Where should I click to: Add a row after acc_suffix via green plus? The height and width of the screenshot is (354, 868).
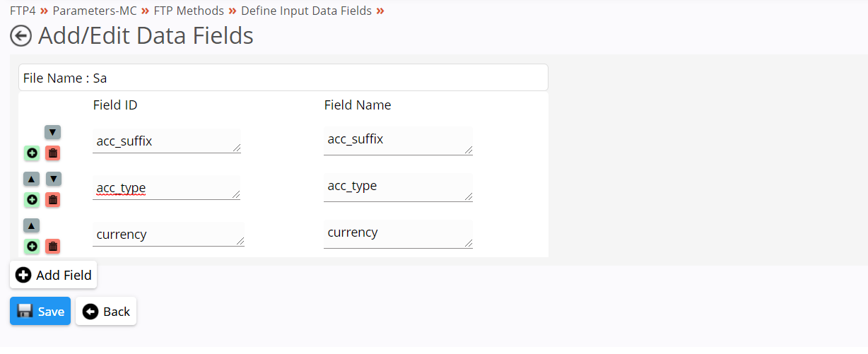point(32,153)
